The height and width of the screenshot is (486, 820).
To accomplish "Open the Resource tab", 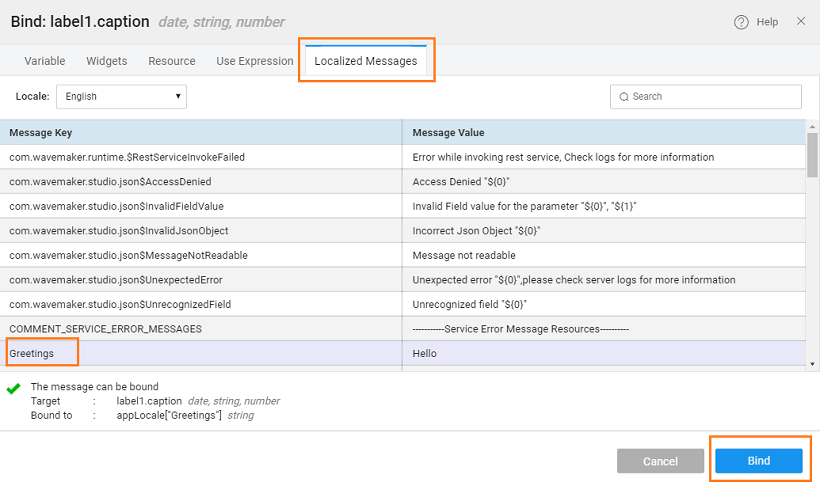I will tap(172, 61).
